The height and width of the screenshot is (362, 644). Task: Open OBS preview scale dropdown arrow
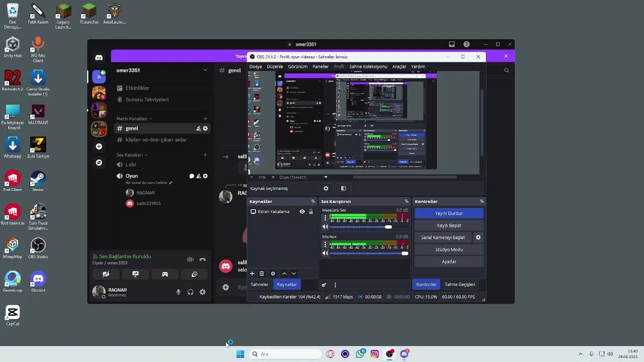click(x=326, y=177)
